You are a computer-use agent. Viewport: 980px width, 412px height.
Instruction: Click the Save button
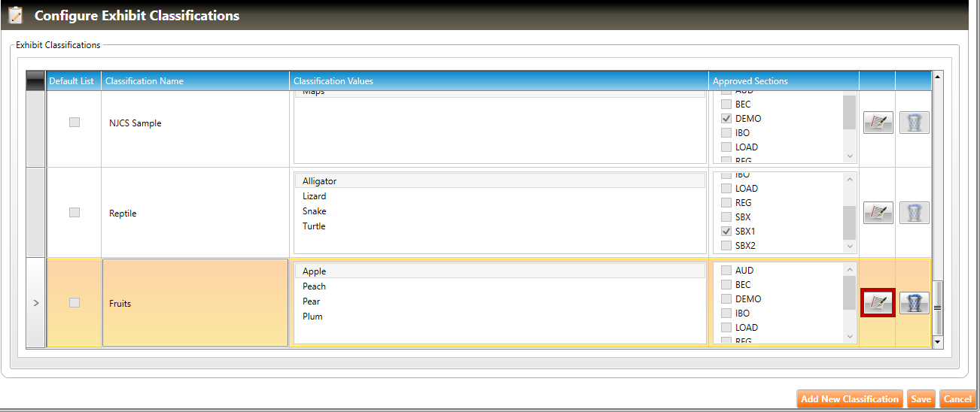click(x=921, y=399)
